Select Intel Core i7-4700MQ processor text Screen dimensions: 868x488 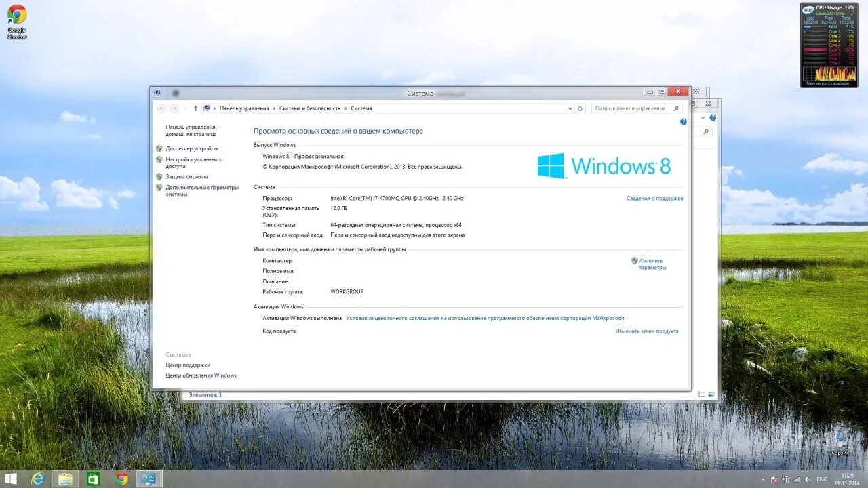tap(397, 199)
